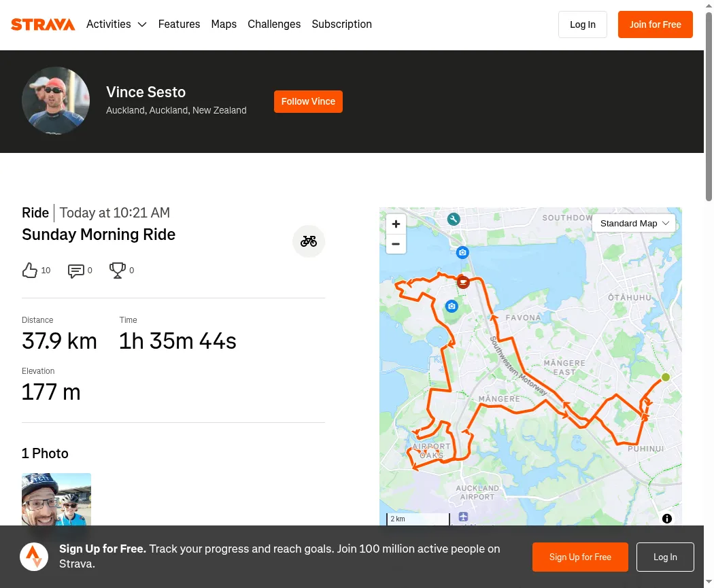Open the Standard Map style dropdown
Screen dimensions: 714x588
(x=634, y=224)
